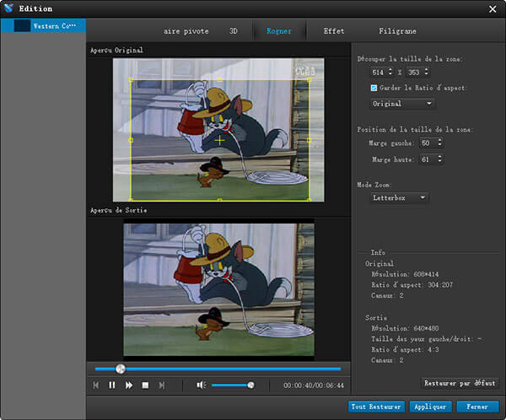Click the left-middle crop handle
The height and width of the screenshot is (420, 506).
click(131, 140)
